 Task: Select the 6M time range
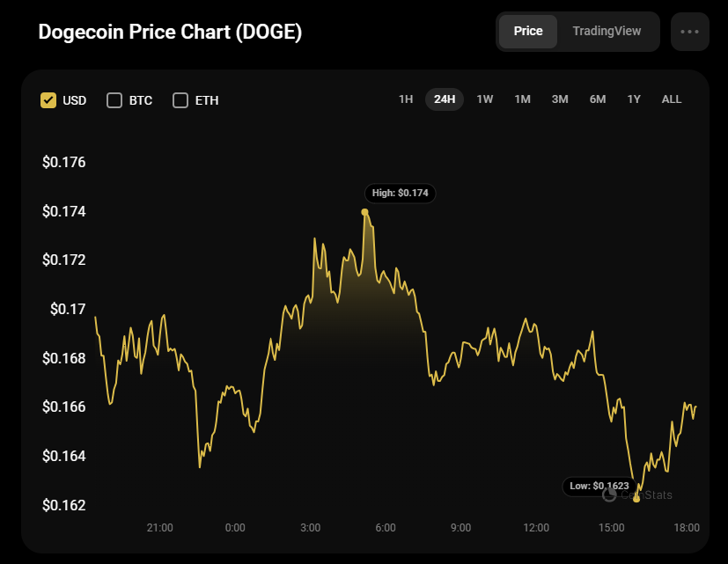(598, 99)
